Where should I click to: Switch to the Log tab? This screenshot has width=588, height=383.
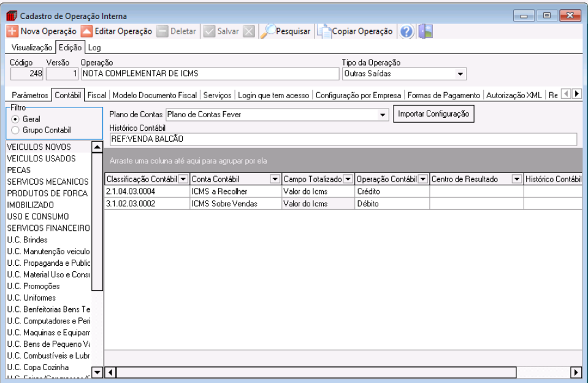[x=94, y=48]
